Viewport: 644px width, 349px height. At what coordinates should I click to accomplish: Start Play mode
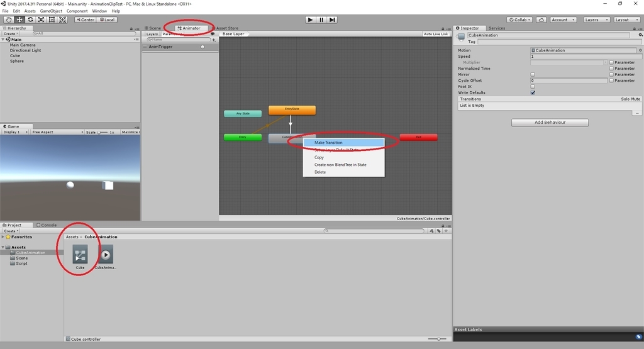click(x=311, y=19)
